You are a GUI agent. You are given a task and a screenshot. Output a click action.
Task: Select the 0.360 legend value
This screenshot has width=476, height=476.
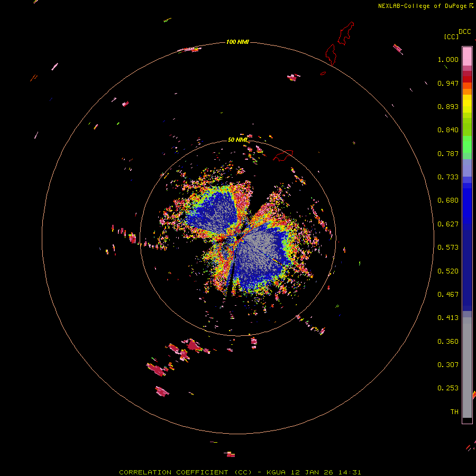coord(448,342)
